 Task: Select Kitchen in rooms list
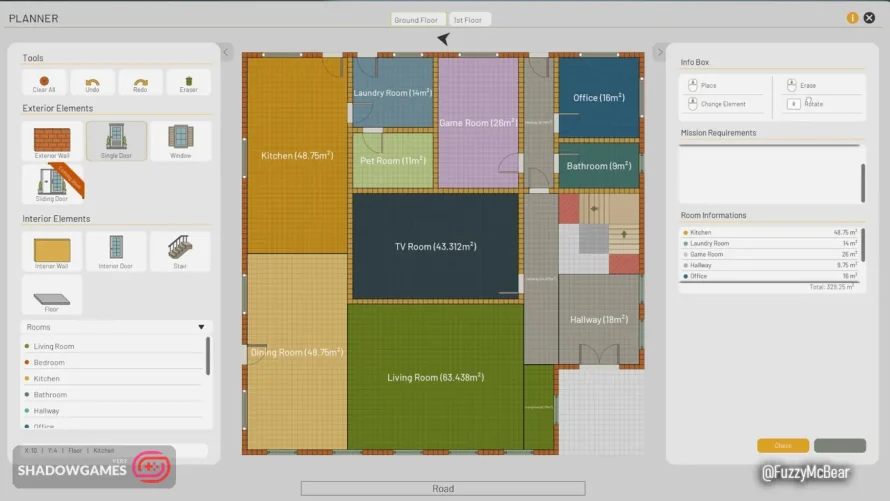pos(112,378)
